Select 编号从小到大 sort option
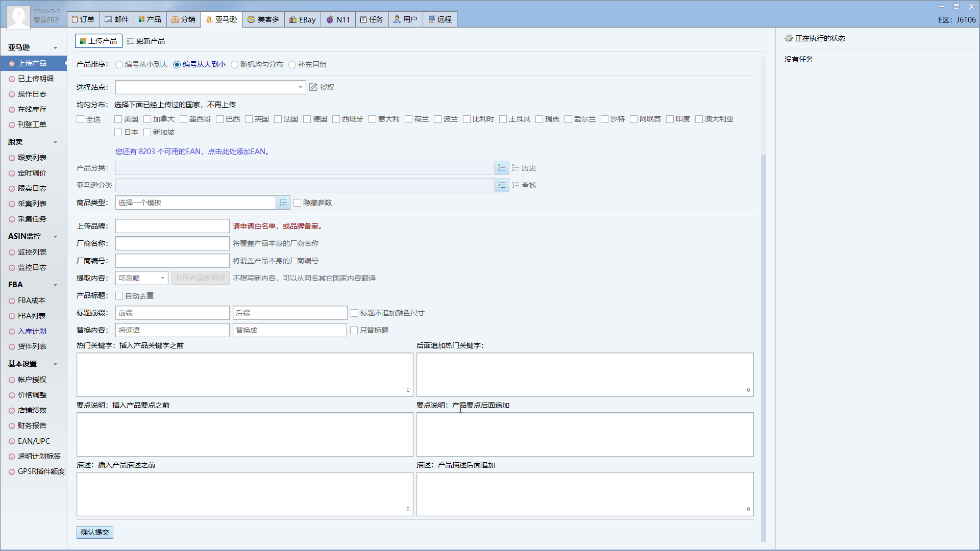 coord(119,65)
